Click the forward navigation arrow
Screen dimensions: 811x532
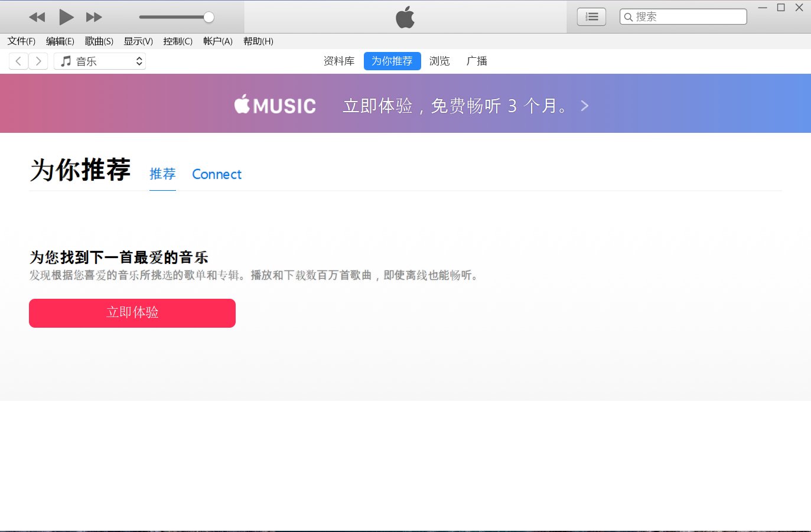(38, 60)
